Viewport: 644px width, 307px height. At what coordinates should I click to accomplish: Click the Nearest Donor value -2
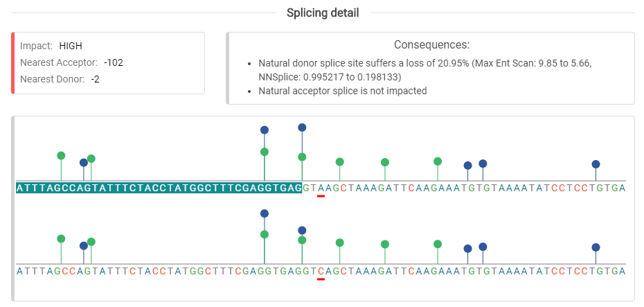click(x=95, y=79)
